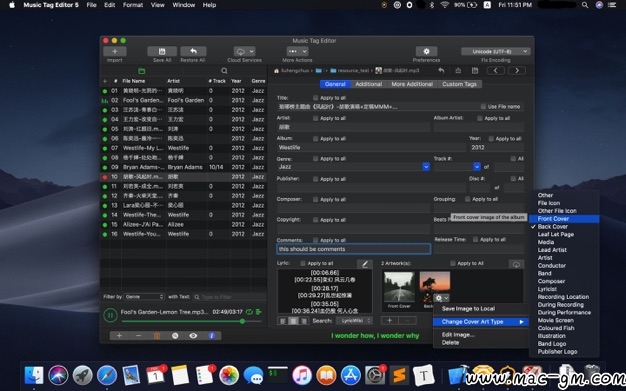626x391 pixels.
Task: Toggle Year Apply to all checkbox
Action: click(491, 138)
